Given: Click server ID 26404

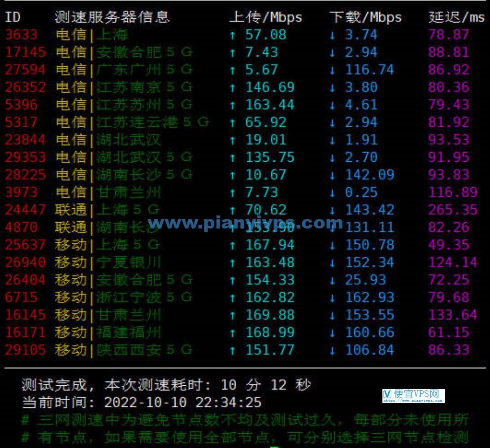Looking at the screenshot, I should click(x=25, y=280).
